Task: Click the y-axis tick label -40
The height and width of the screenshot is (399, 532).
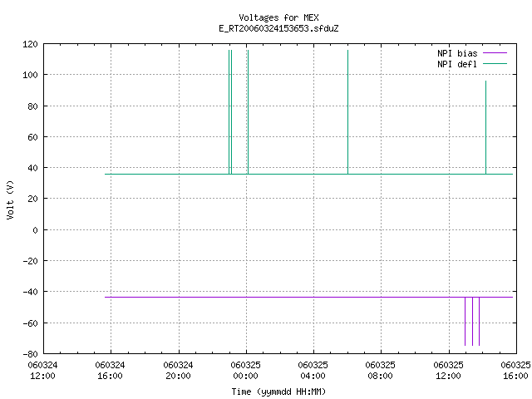Action: (x=30, y=292)
